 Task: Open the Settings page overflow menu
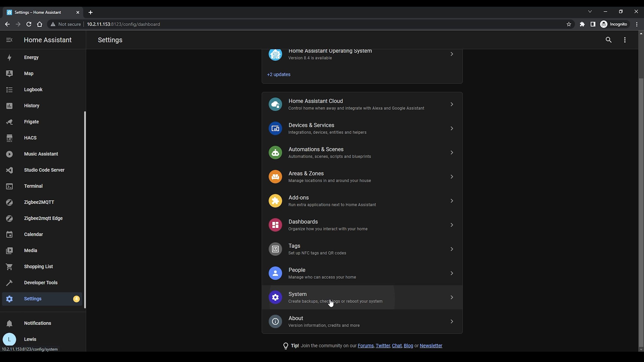pyautogui.click(x=625, y=40)
